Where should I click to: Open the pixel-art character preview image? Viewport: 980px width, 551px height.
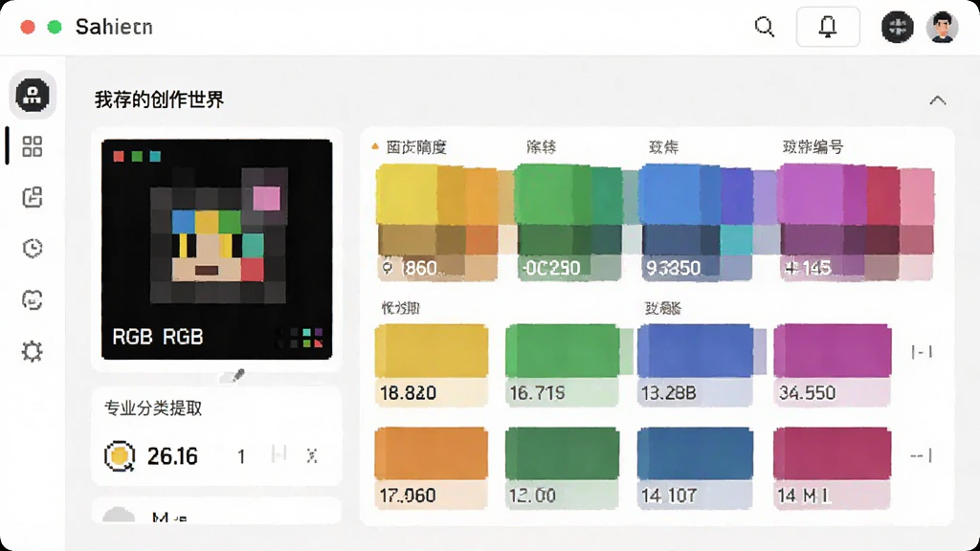click(x=217, y=250)
